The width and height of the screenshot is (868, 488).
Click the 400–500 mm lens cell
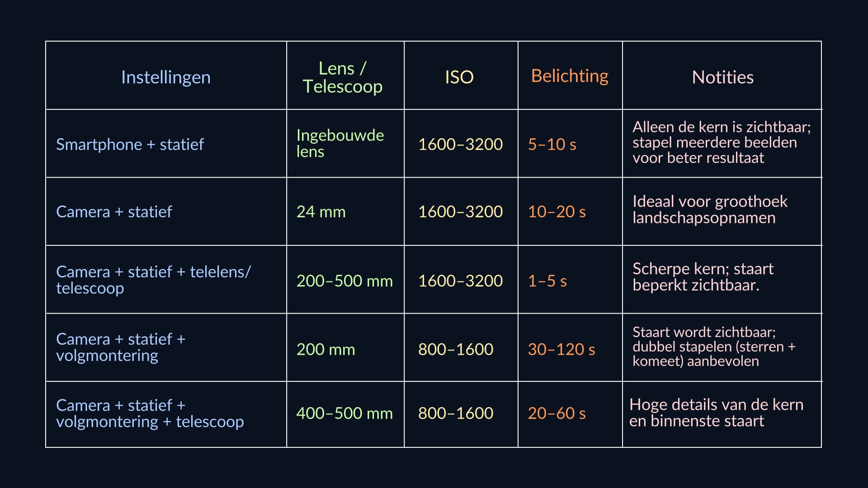click(x=344, y=413)
